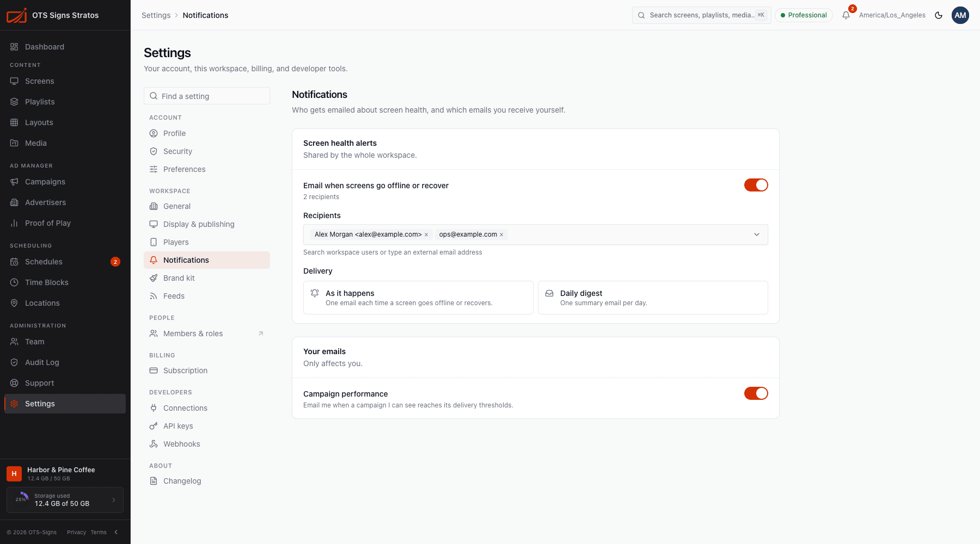
Task: Choose Daily digest delivery option
Action: (653, 298)
